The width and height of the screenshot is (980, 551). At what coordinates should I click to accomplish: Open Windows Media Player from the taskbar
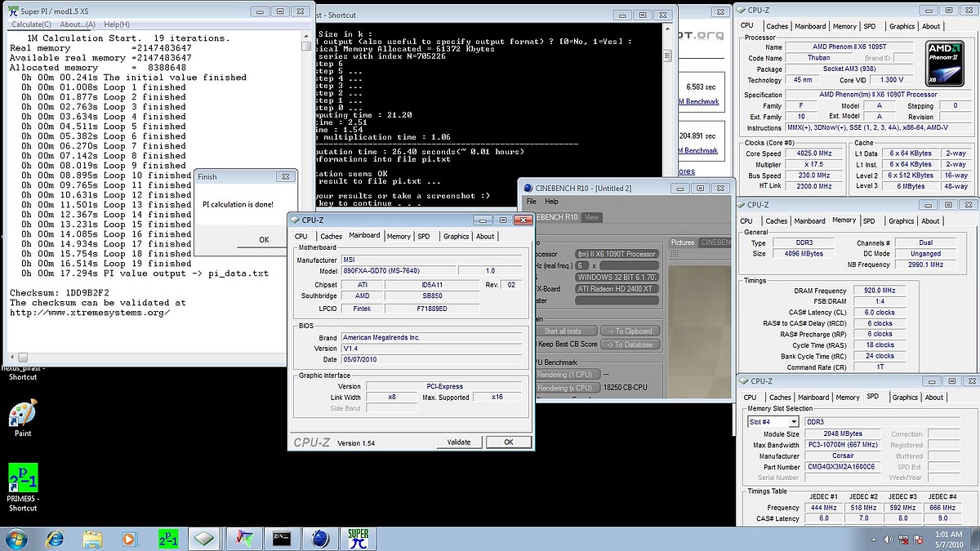129,539
